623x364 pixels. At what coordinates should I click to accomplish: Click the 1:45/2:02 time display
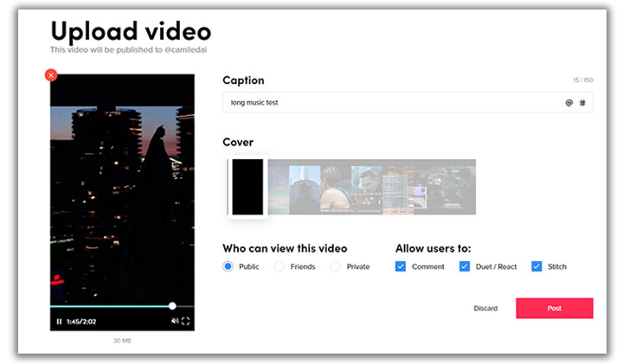click(81, 322)
